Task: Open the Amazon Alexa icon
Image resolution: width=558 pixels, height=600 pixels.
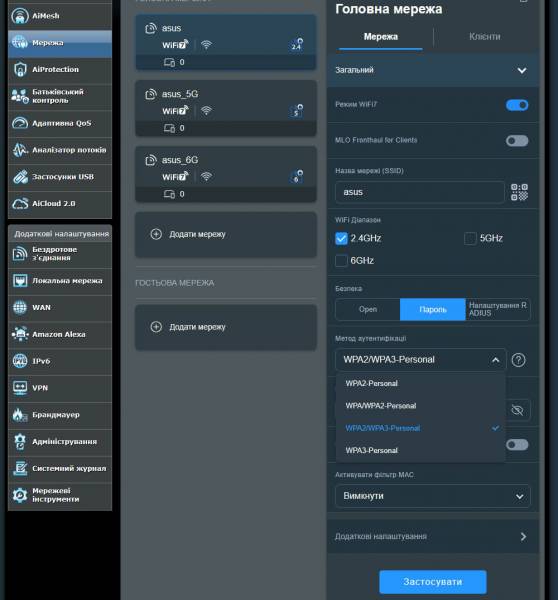Action: (20, 334)
